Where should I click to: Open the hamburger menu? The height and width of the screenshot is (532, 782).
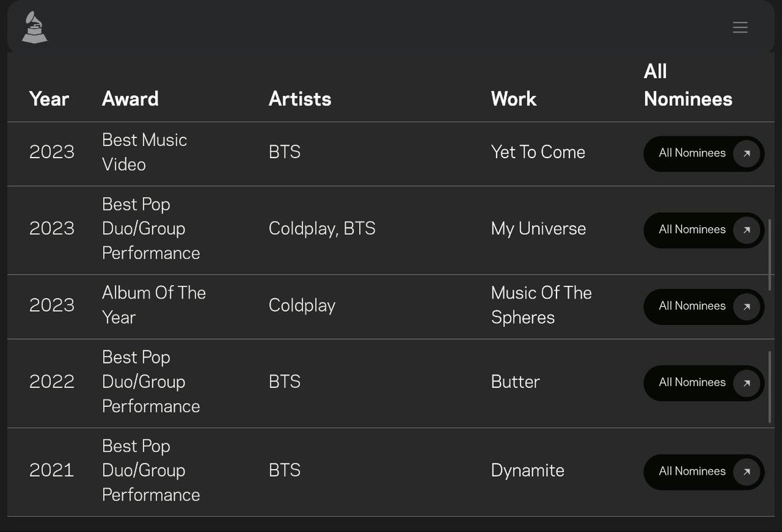click(740, 27)
